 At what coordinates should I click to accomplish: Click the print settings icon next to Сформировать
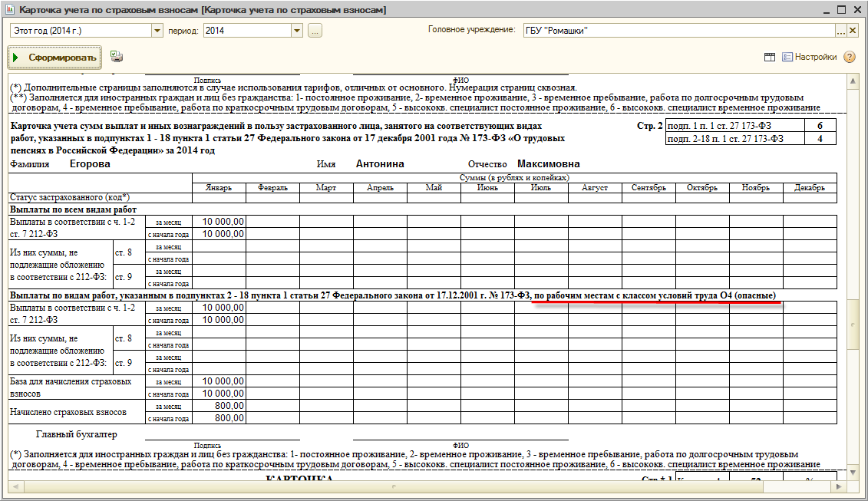116,57
